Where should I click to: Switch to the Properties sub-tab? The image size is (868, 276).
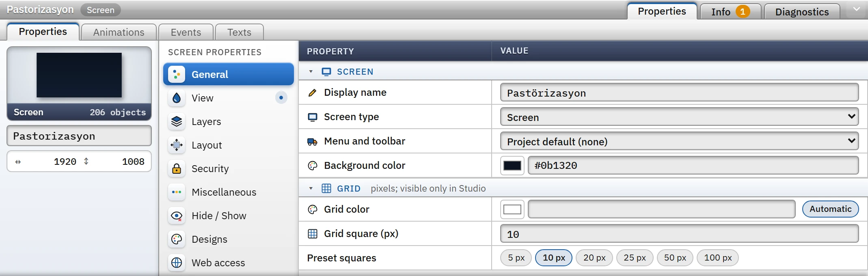[43, 32]
